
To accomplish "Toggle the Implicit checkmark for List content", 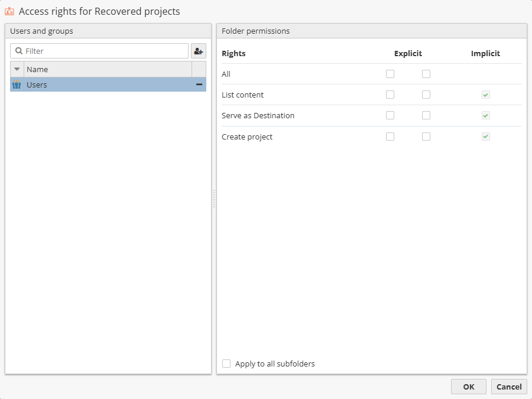I will (x=485, y=95).
